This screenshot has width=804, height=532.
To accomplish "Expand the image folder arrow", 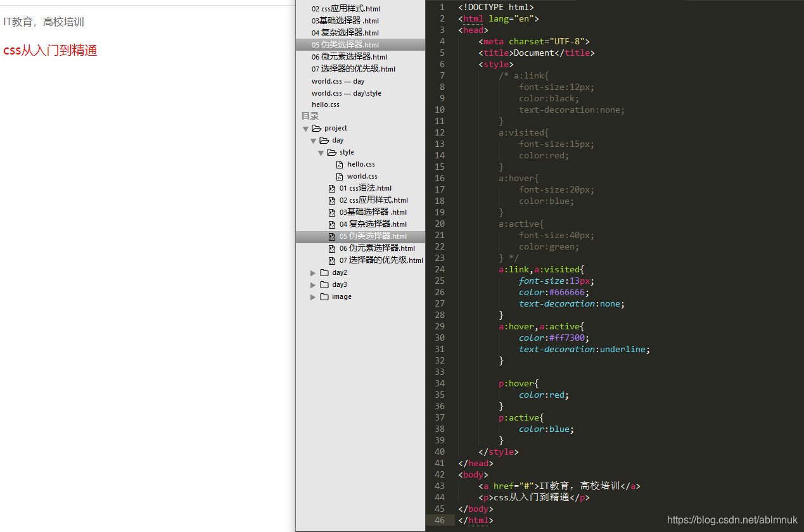I will click(313, 296).
